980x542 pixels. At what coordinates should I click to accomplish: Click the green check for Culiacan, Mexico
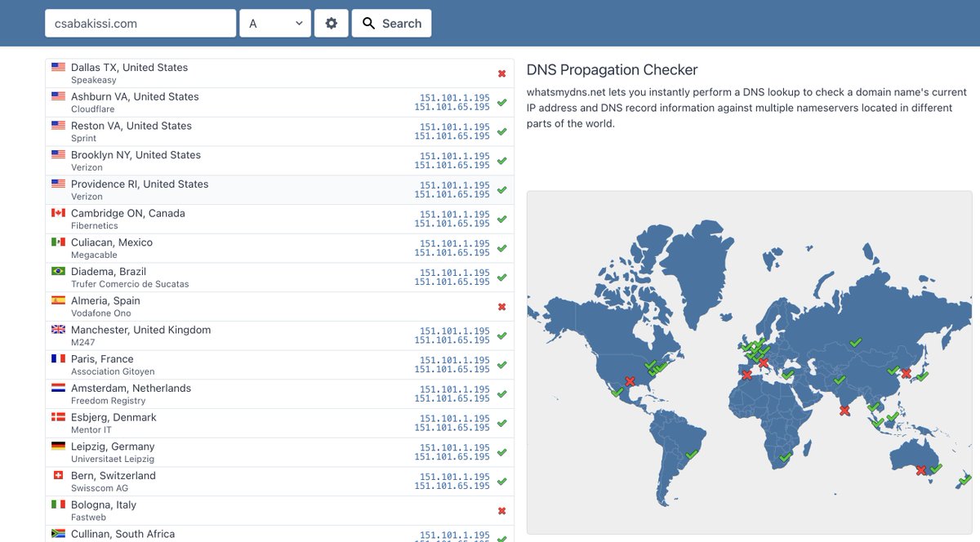(501, 248)
